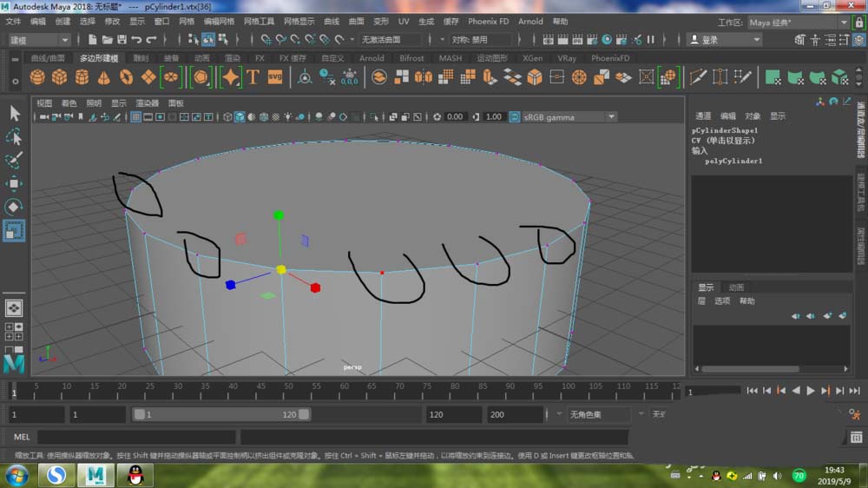Toggle Snap to points magnet
The image size is (868, 488).
(x=295, y=39)
